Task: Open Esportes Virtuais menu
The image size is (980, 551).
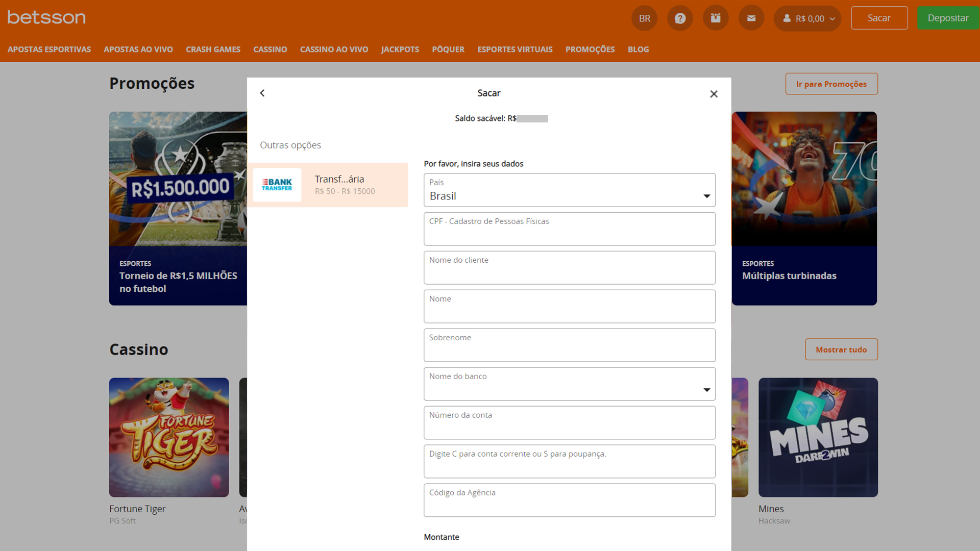Action: [x=515, y=49]
